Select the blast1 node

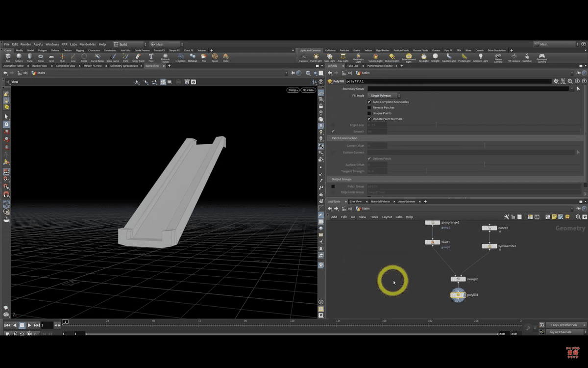pos(432,242)
